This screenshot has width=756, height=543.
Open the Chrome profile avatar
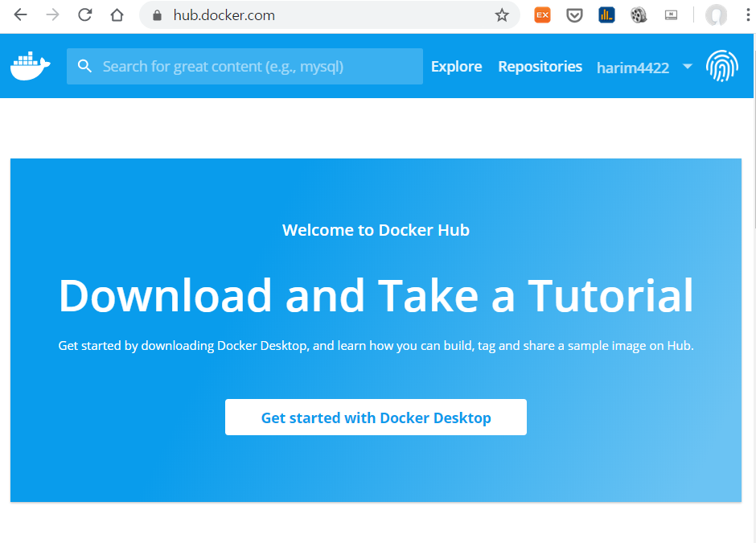tap(716, 15)
